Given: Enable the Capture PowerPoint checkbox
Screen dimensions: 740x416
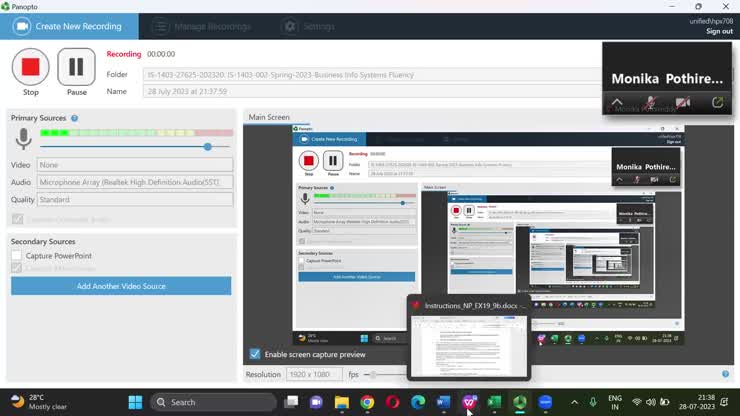Looking at the screenshot, I should click(17, 256).
